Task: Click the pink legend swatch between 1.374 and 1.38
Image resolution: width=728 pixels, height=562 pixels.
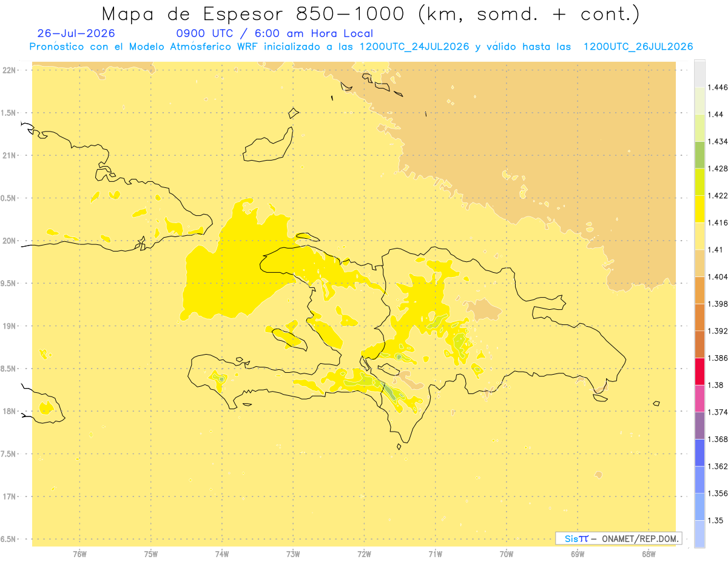Action: 699,398
